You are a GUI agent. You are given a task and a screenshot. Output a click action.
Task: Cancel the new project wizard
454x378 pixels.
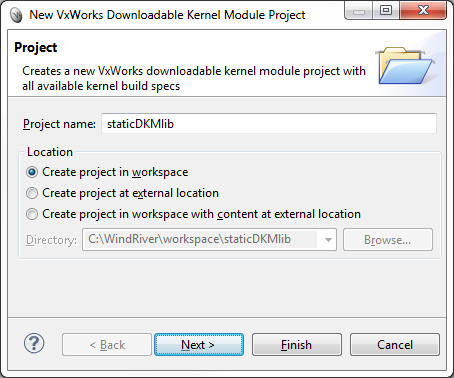(x=395, y=345)
